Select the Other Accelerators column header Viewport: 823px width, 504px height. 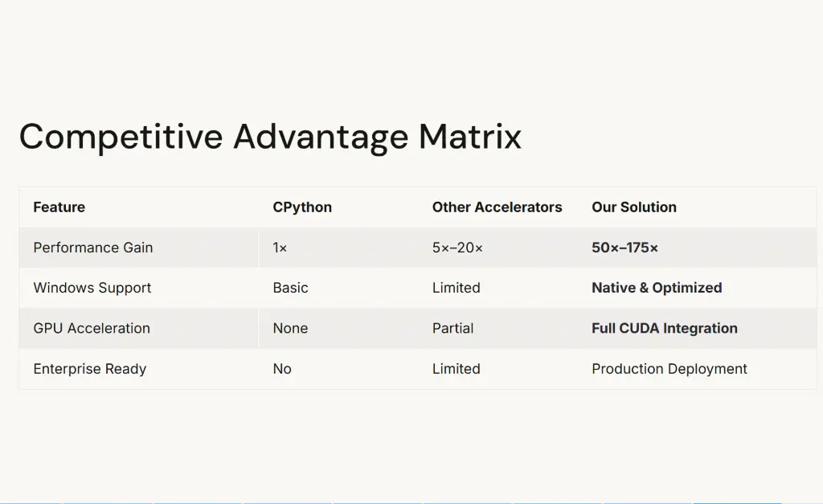click(x=497, y=207)
